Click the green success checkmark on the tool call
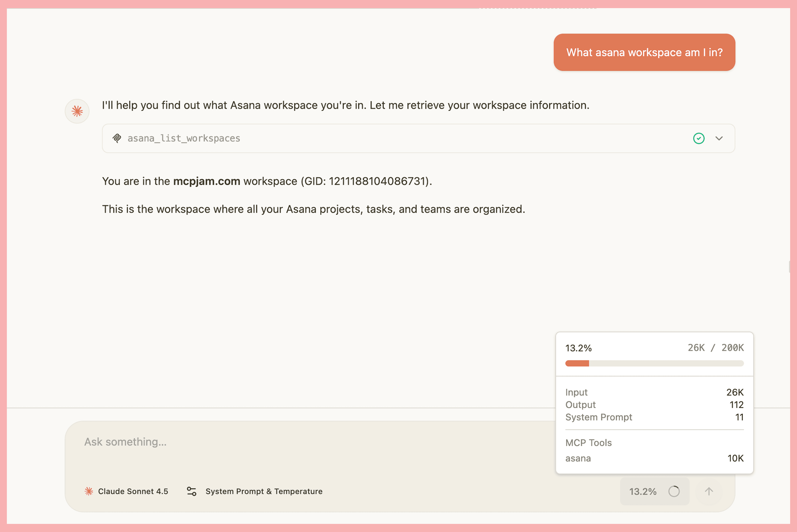The image size is (797, 532). pyautogui.click(x=699, y=138)
